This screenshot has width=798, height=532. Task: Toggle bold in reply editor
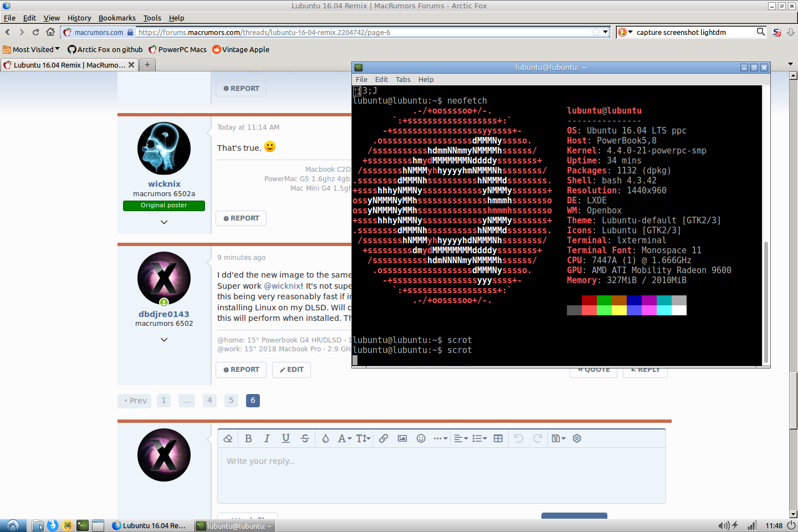[248, 438]
